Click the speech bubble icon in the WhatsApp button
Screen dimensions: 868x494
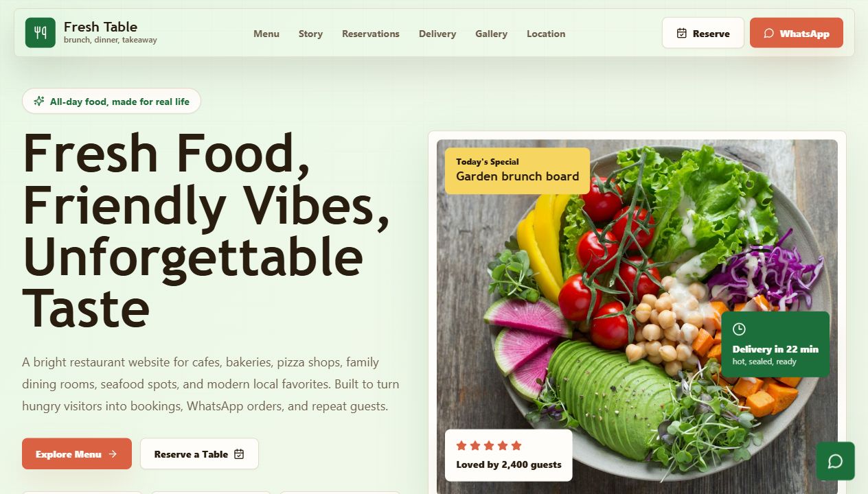pos(768,33)
